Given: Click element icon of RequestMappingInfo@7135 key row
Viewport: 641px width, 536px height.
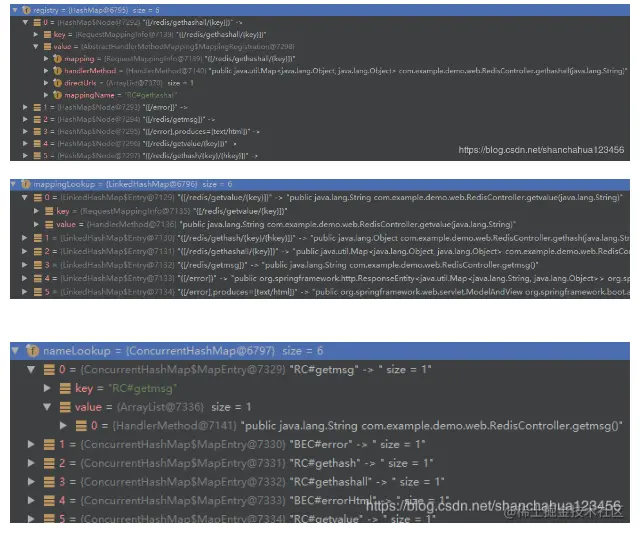Looking at the screenshot, I should (x=49, y=211).
